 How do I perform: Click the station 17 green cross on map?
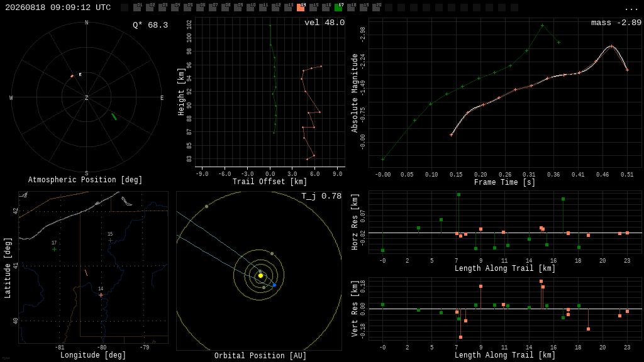coord(54,249)
